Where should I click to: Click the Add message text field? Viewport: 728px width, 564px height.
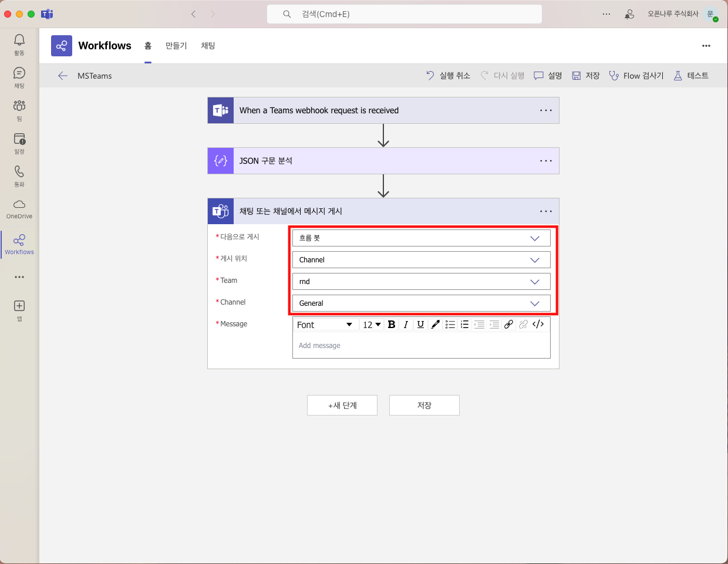[x=421, y=346]
